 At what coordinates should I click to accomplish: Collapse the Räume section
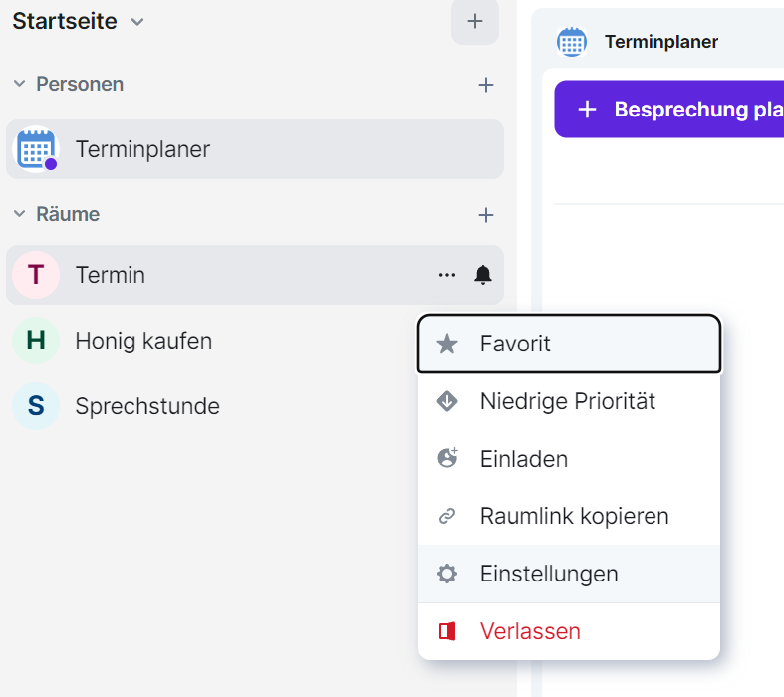(19, 214)
